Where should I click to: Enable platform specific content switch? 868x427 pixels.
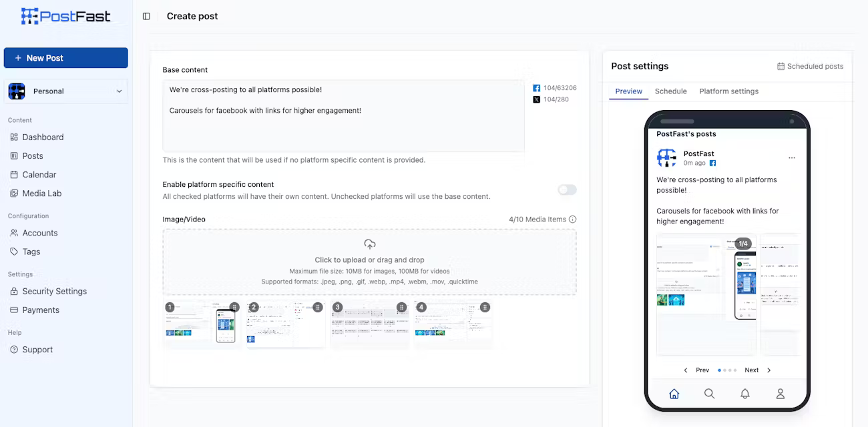click(x=566, y=189)
